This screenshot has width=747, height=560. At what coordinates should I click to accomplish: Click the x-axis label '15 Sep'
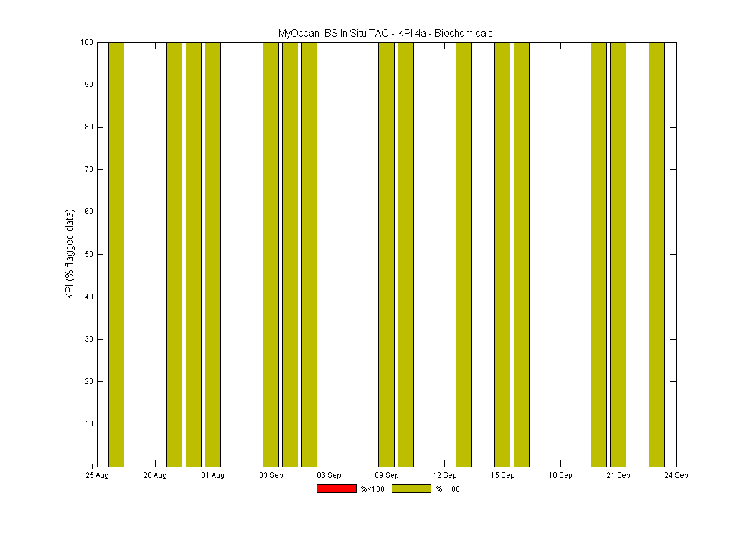click(502, 475)
